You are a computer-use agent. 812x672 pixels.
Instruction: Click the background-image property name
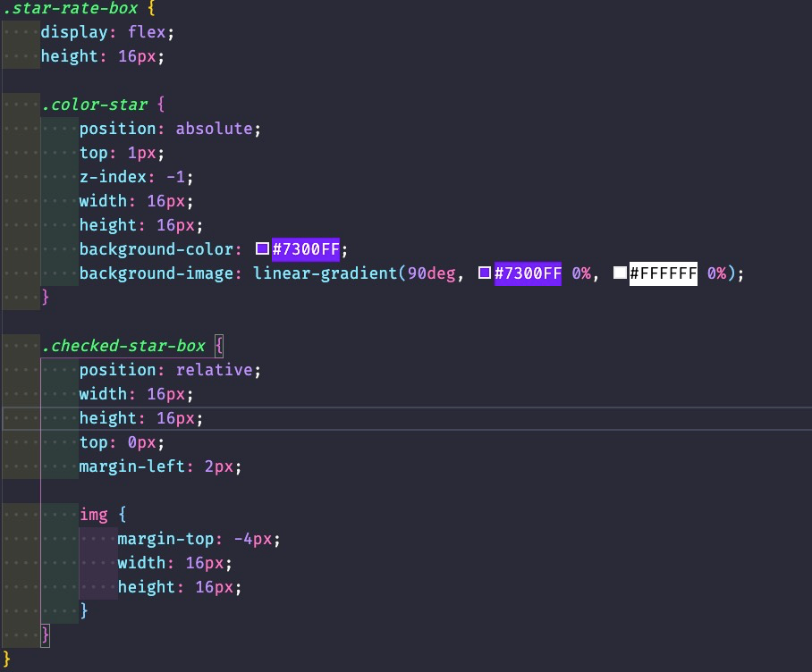pos(156,273)
